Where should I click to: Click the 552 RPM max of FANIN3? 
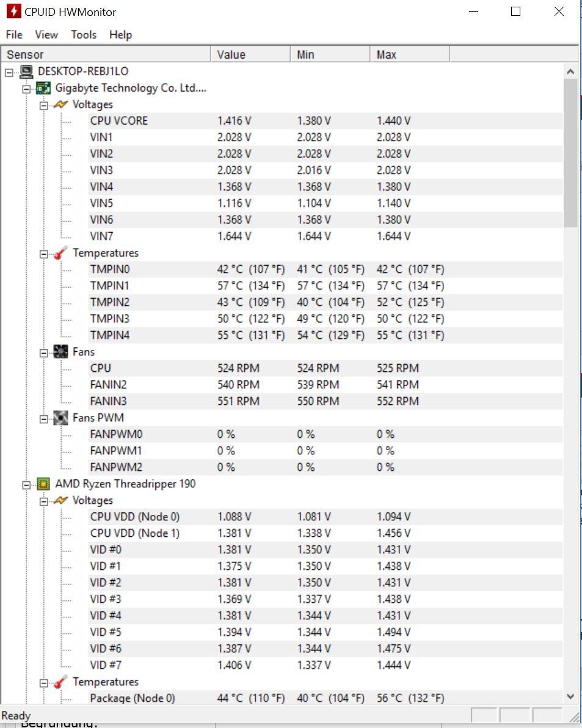click(398, 401)
